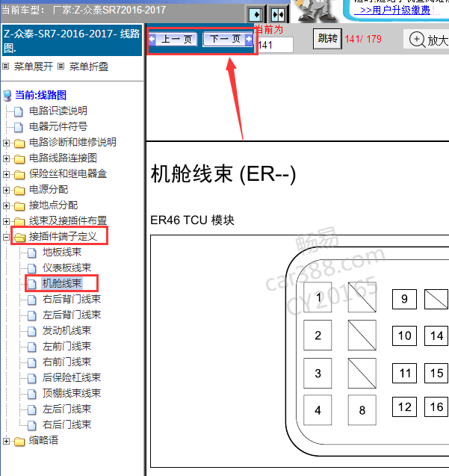Click terminal 1 in ER46 connector diagram

click(318, 297)
